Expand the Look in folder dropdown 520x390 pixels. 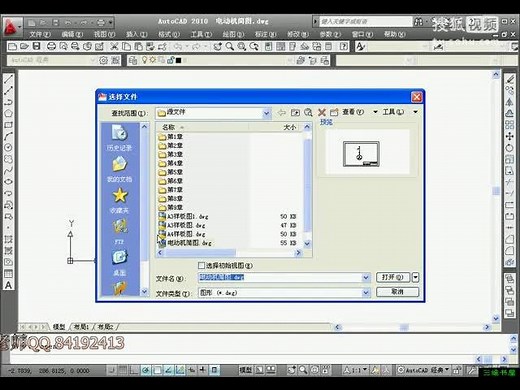point(266,113)
